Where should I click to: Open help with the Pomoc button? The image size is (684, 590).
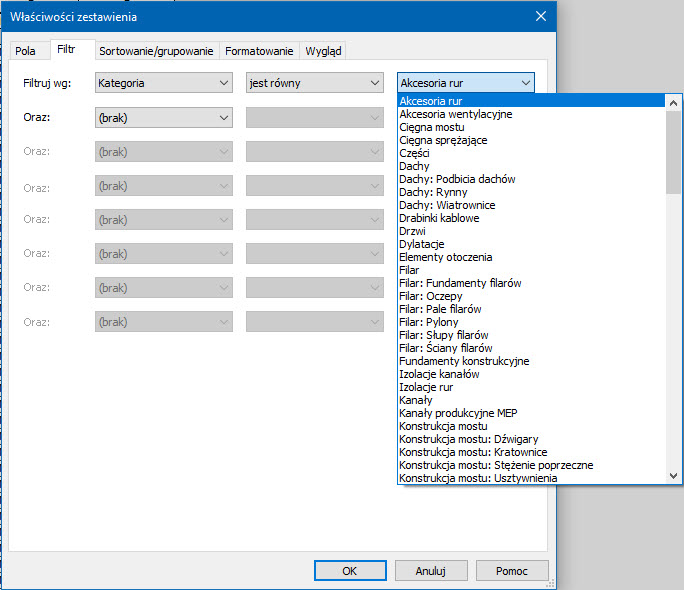click(x=511, y=571)
